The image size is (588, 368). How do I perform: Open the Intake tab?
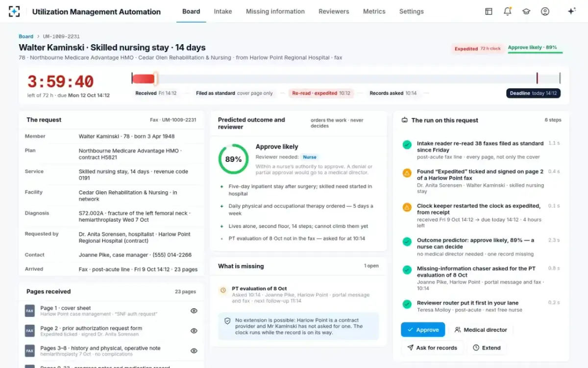(223, 11)
